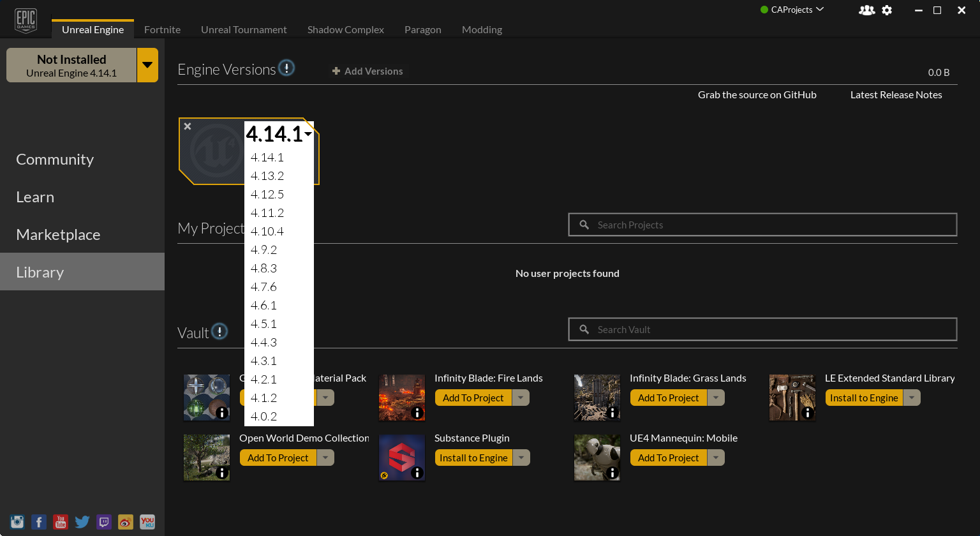The width and height of the screenshot is (980, 536).
Task: Focus the Search Vault field
Action: pyautogui.click(x=762, y=329)
